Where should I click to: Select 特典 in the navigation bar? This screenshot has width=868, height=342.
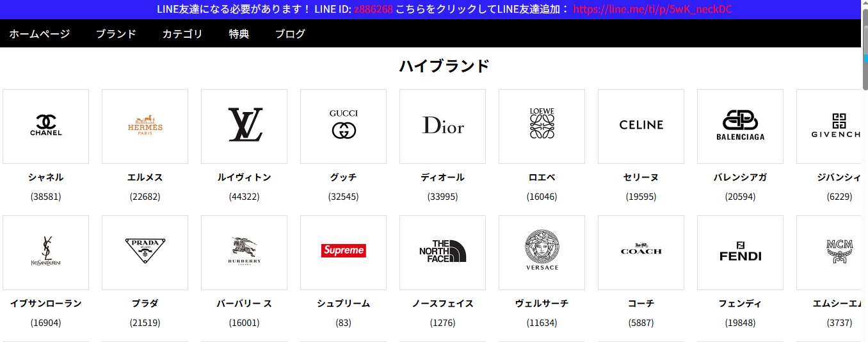239,34
